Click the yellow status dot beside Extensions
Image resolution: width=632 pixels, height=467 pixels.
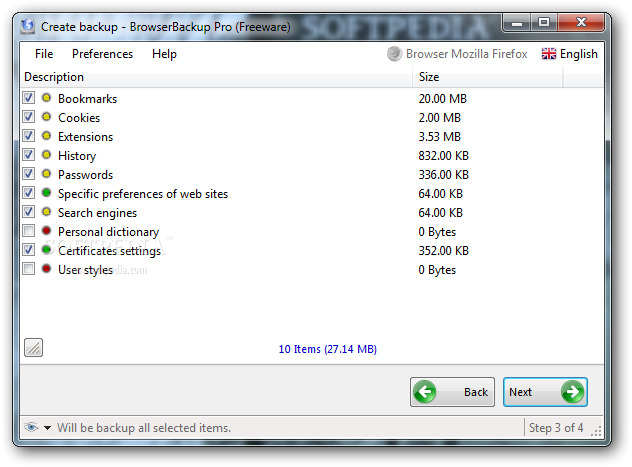tap(46, 135)
